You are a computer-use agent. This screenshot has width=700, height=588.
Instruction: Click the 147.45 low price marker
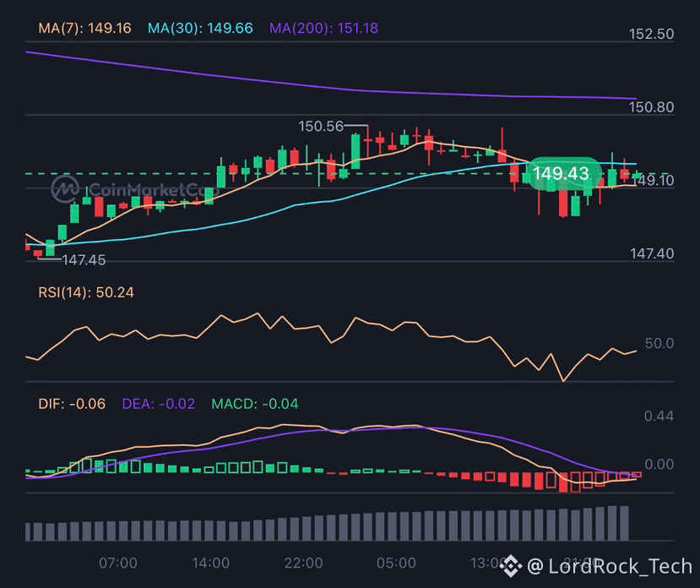84,260
